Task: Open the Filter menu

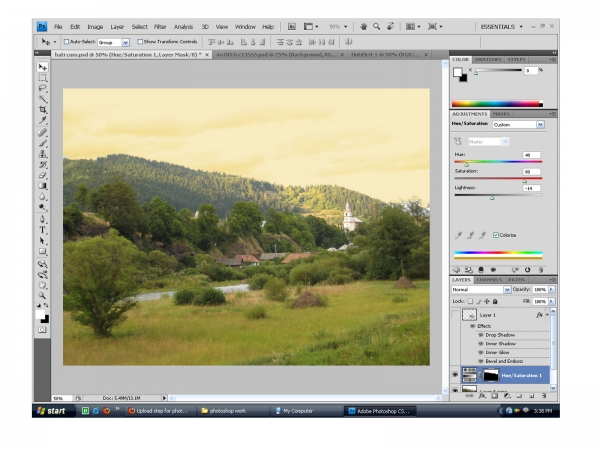Action: coord(160,27)
